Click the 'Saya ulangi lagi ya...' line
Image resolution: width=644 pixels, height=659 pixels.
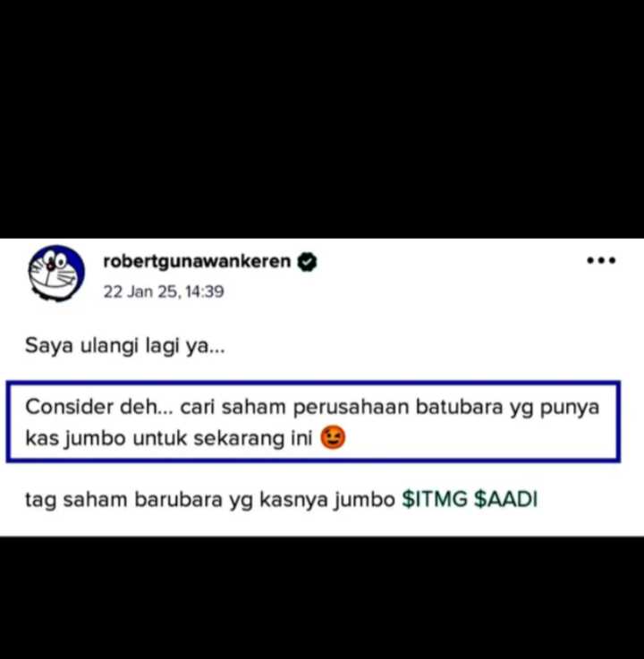click(125, 346)
